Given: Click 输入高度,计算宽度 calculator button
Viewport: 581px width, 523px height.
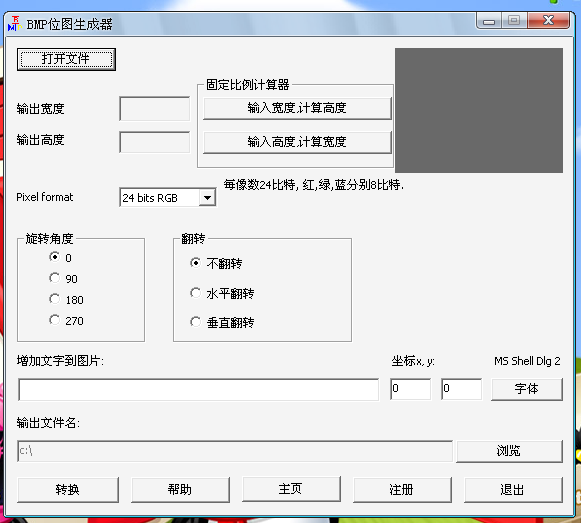Looking at the screenshot, I should tap(297, 142).
